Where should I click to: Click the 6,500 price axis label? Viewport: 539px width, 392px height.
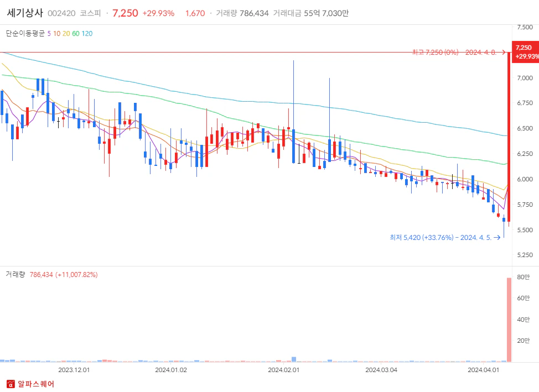525,128
